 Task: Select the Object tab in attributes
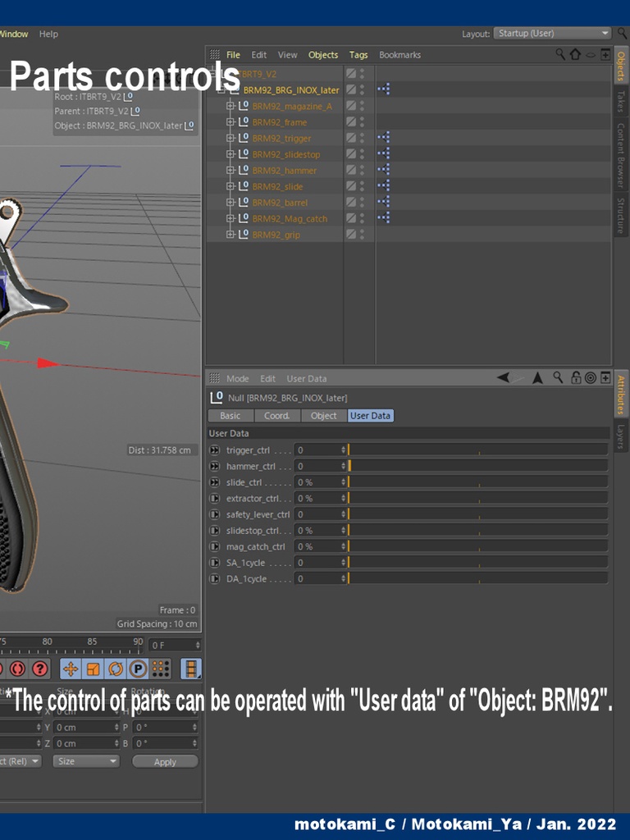coord(323,416)
